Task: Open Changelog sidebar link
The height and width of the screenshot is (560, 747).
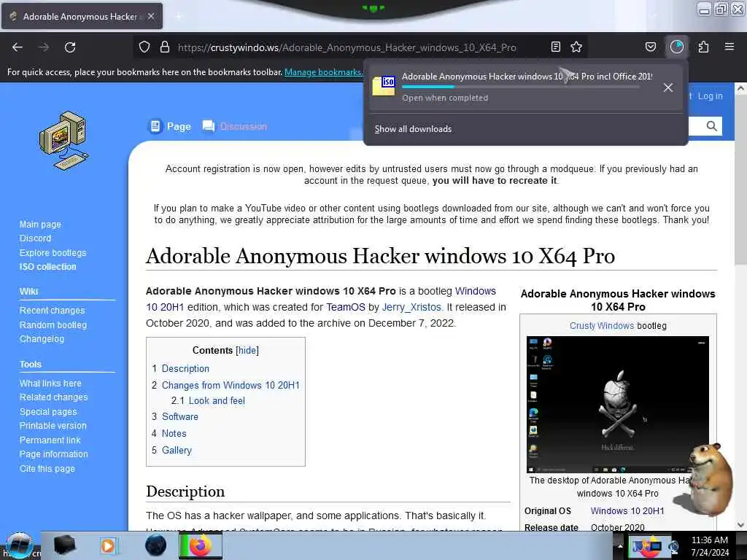Action: tap(42, 339)
